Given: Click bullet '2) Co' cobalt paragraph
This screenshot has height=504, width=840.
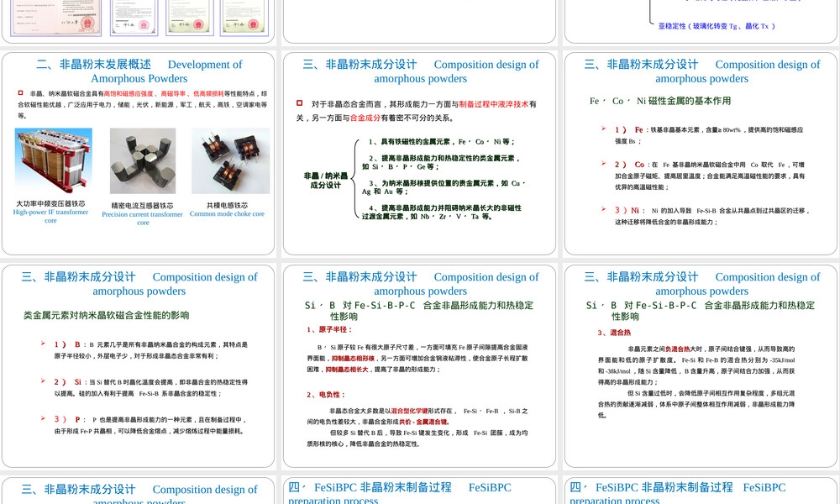Looking at the screenshot, I should [x=709, y=176].
